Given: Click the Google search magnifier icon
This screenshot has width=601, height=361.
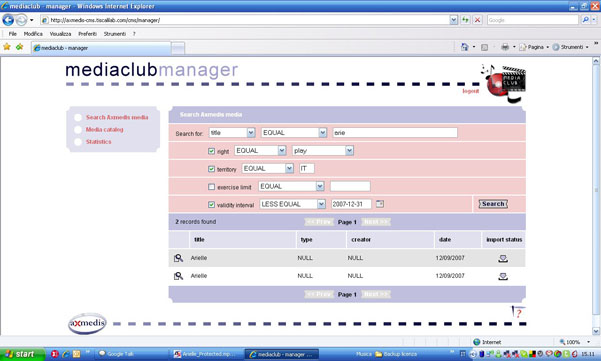Looking at the screenshot, I should click(x=585, y=20).
